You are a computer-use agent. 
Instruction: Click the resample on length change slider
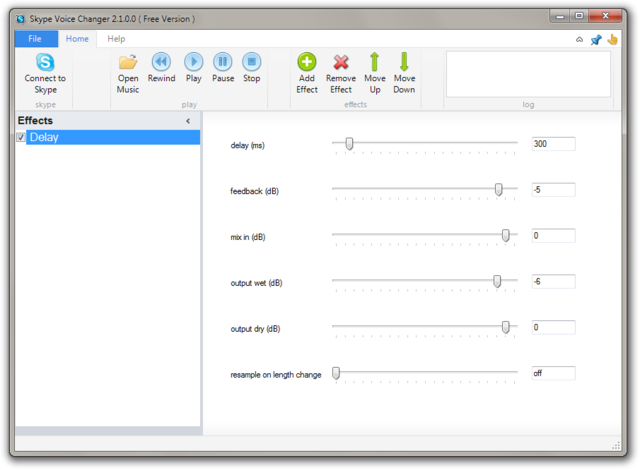pos(336,373)
